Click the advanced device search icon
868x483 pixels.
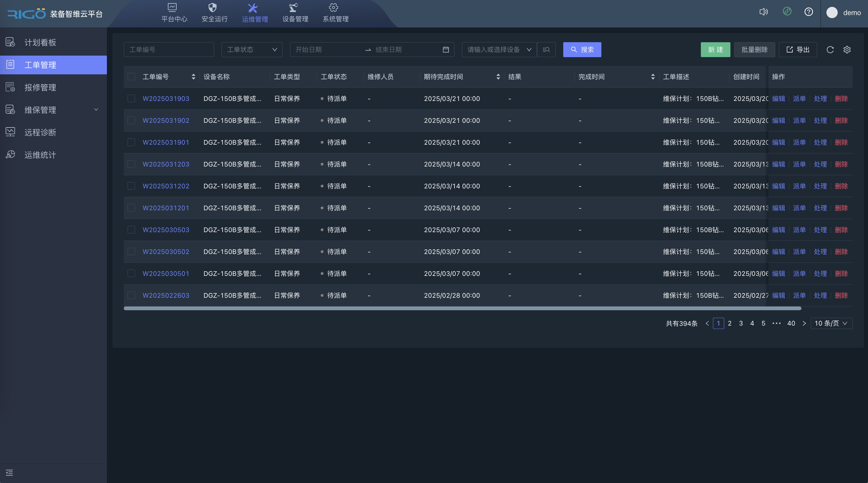coord(546,50)
